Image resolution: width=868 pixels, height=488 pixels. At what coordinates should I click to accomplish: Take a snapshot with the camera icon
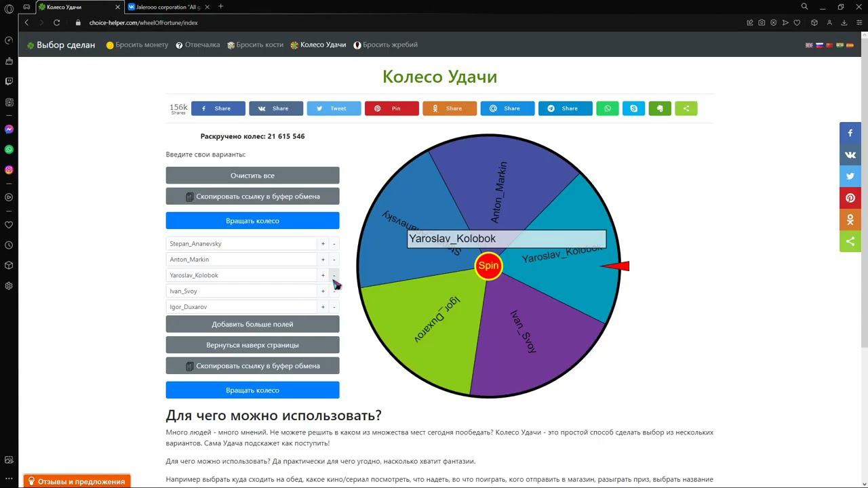pyautogui.click(x=762, y=22)
